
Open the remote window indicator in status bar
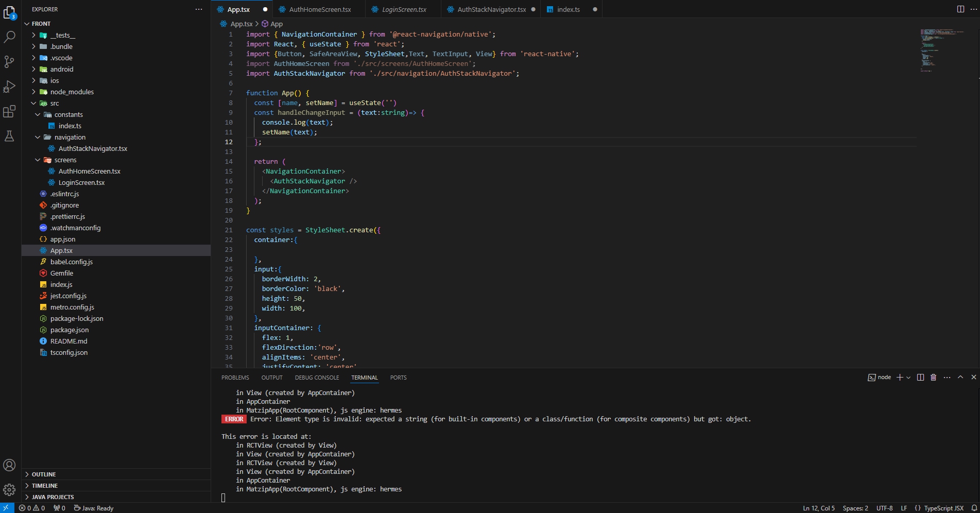point(7,508)
